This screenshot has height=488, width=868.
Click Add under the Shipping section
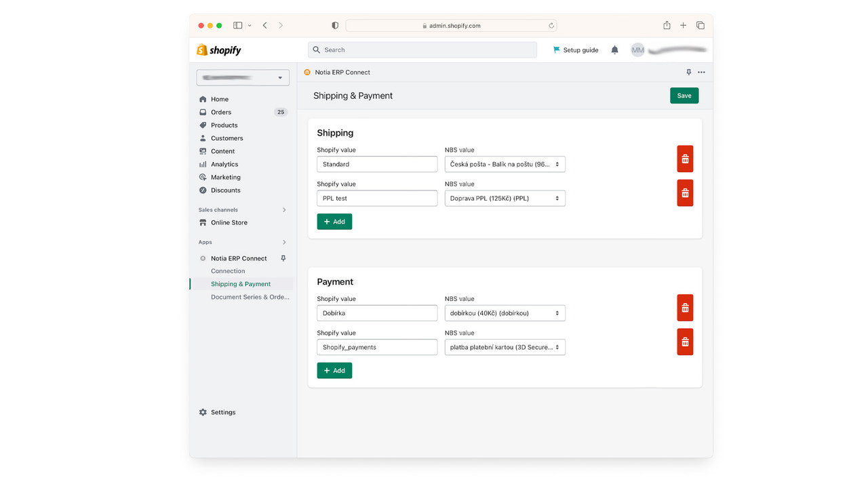point(334,221)
